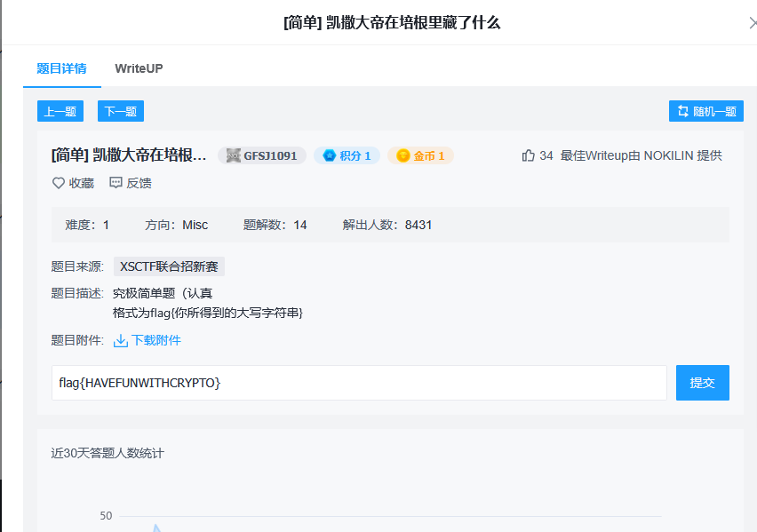Click the challenge title heading in card

[x=129, y=155]
